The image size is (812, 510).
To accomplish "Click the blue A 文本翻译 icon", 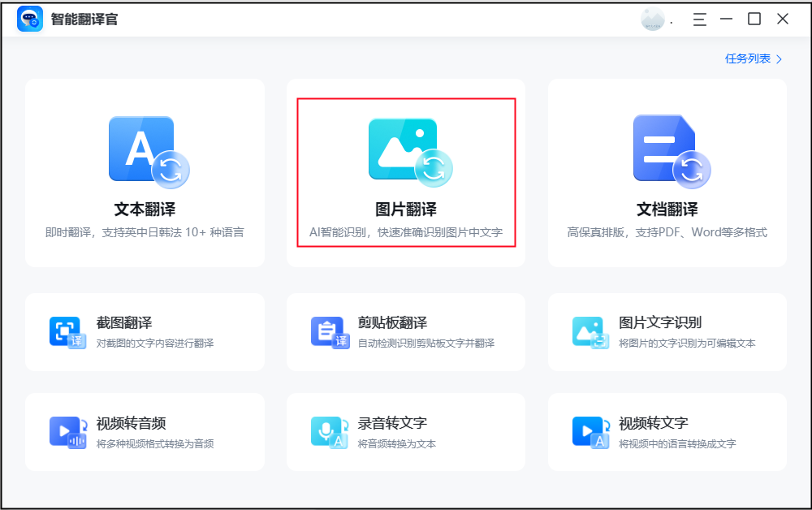I will click(x=145, y=149).
